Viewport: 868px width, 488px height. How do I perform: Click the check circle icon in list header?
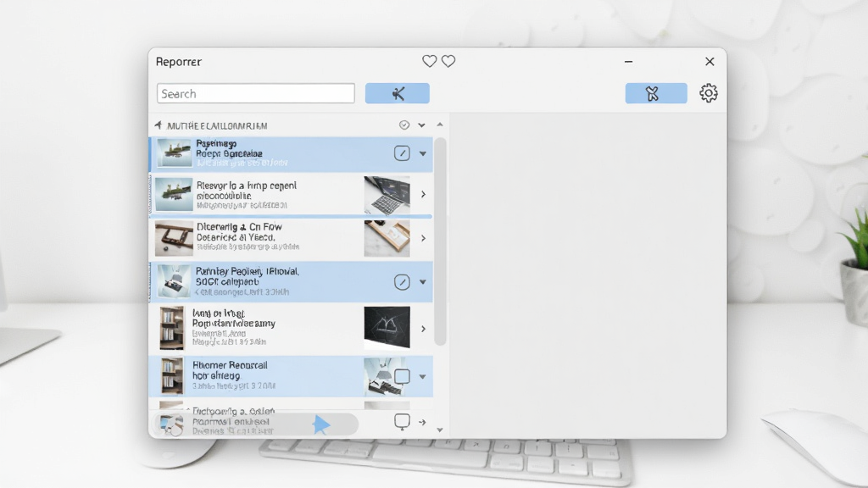coord(404,125)
